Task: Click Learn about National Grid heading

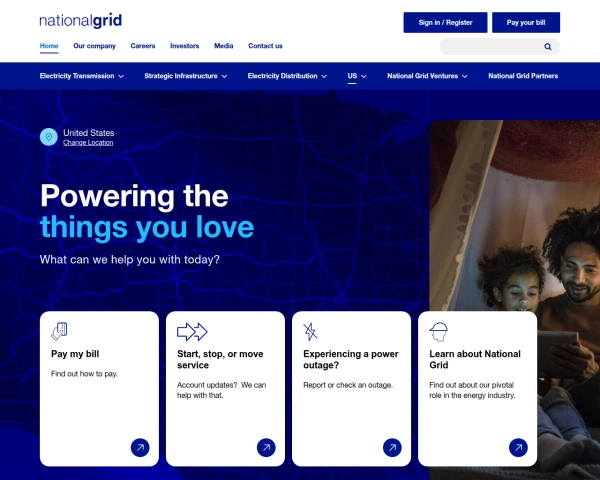Action: 475,359
